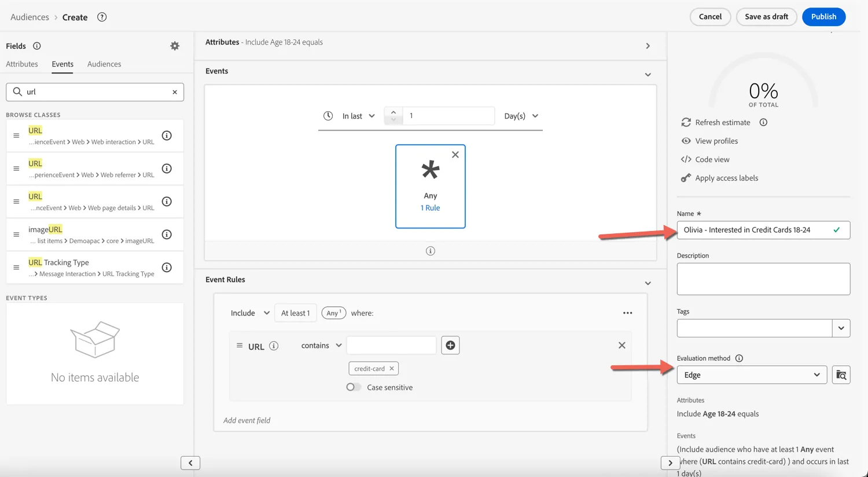Click the Refresh estimate info icon

(x=763, y=122)
